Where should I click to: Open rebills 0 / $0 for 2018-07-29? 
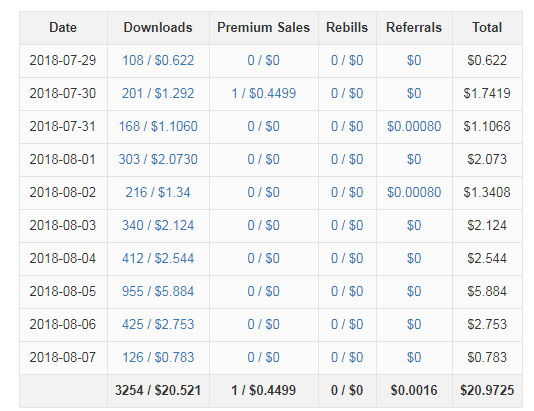[x=347, y=61]
